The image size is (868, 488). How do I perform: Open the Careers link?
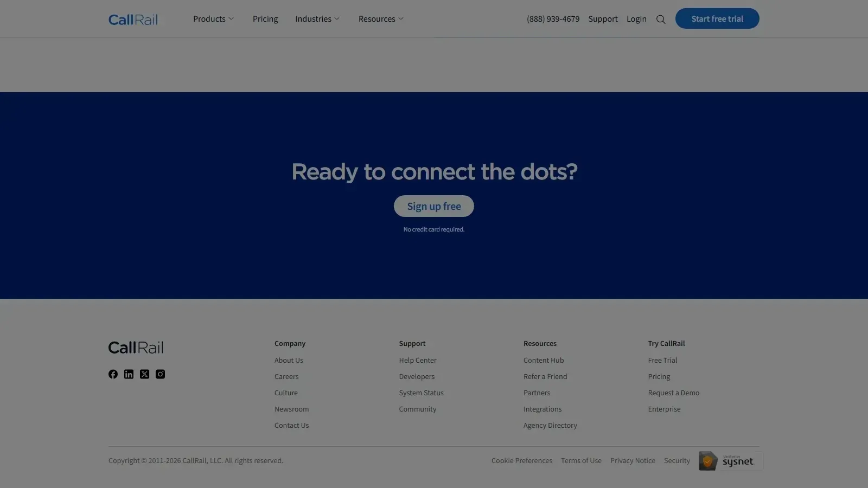click(x=286, y=377)
